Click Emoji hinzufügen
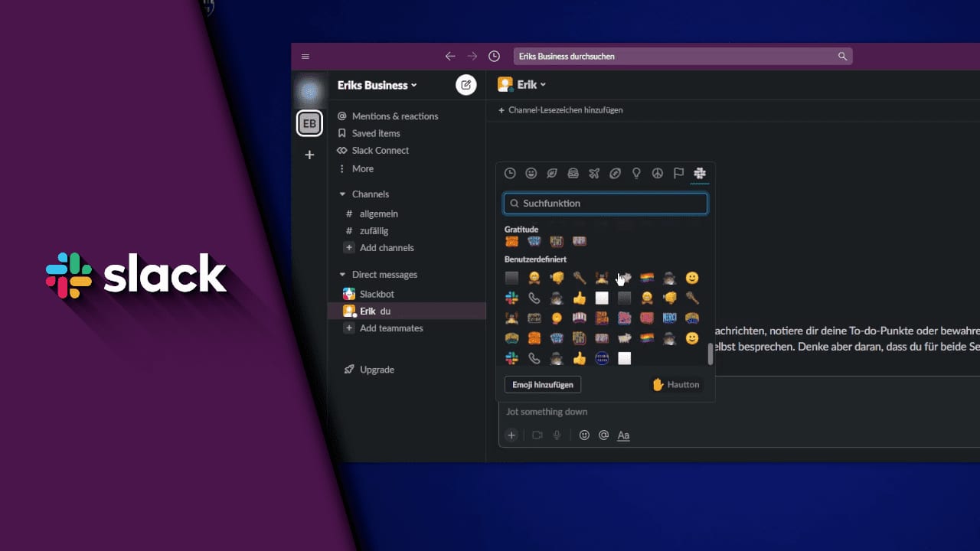 543,385
